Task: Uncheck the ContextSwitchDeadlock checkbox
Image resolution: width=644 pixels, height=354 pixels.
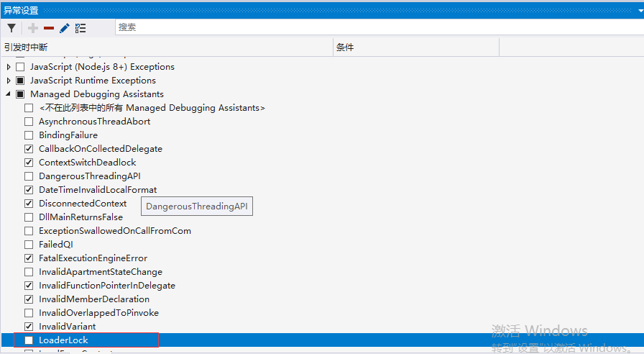Action: click(29, 163)
